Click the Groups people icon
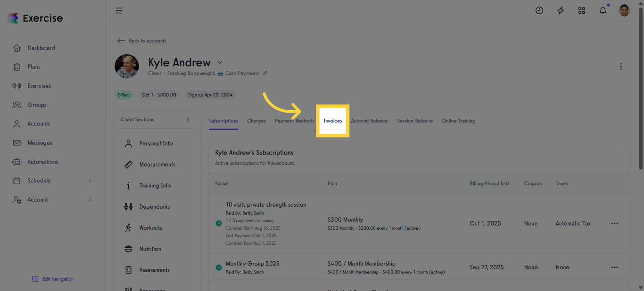The height and width of the screenshot is (291, 644). coord(17,105)
